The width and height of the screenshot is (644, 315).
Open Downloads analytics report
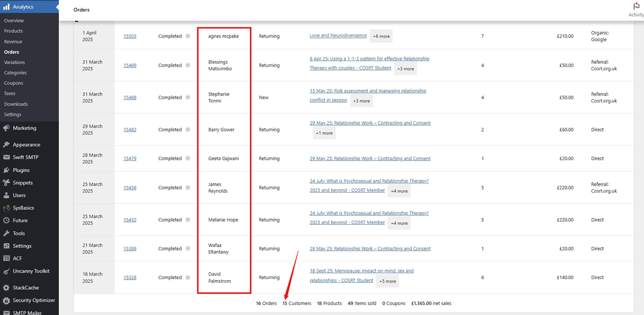16,104
